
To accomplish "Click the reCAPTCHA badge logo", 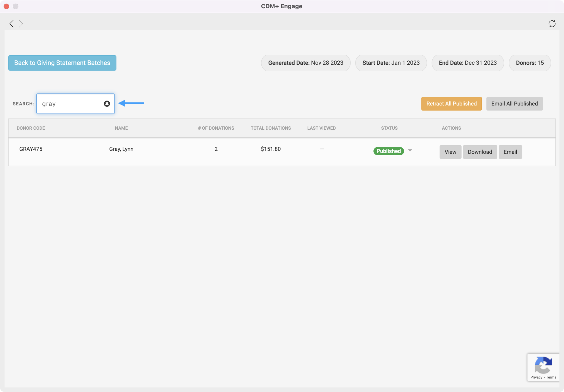I will point(543,365).
